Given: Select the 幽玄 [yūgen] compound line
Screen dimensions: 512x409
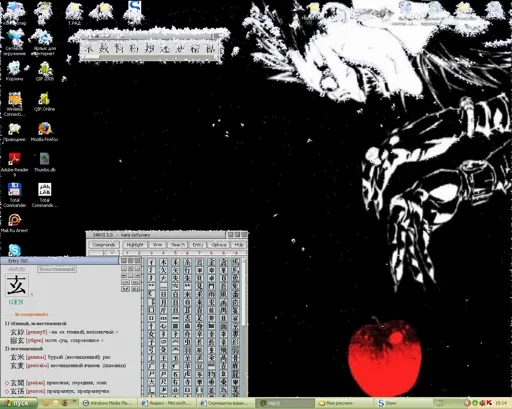Looking at the screenshot, I should click(57, 340).
